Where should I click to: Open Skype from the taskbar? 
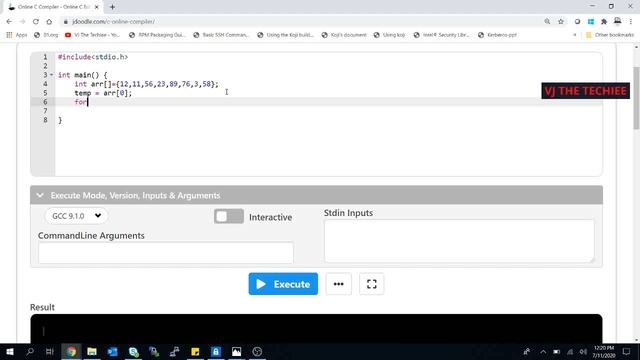[133, 351]
